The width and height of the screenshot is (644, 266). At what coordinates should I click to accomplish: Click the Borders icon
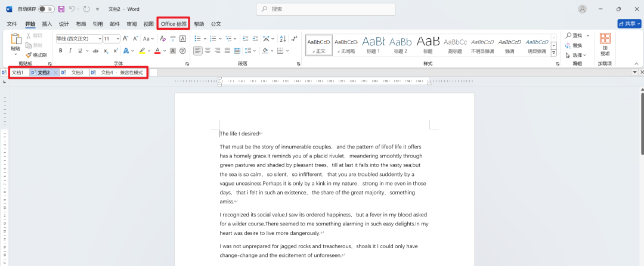point(280,51)
